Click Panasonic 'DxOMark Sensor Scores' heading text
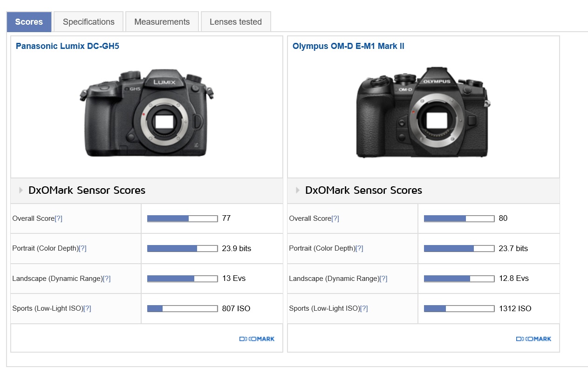The image size is (588, 375). [87, 190]
